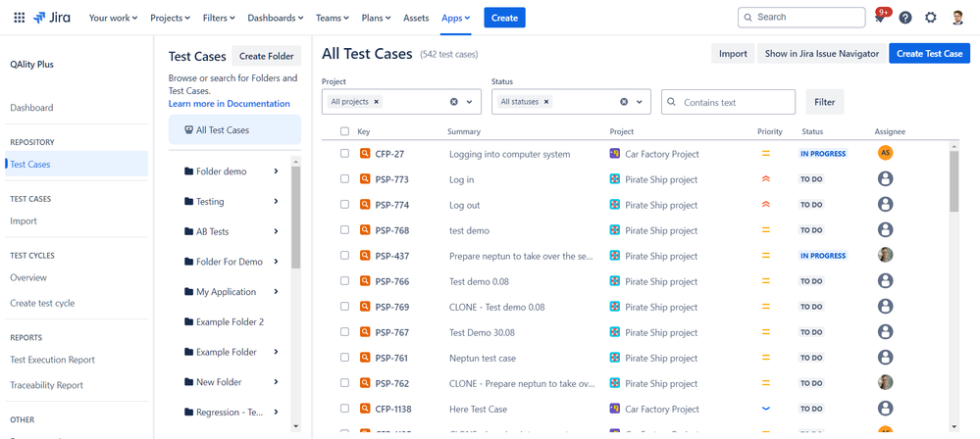Open the Jira app switcher grid
Viewport: 980px width, 439px height.
click(19, 18)
